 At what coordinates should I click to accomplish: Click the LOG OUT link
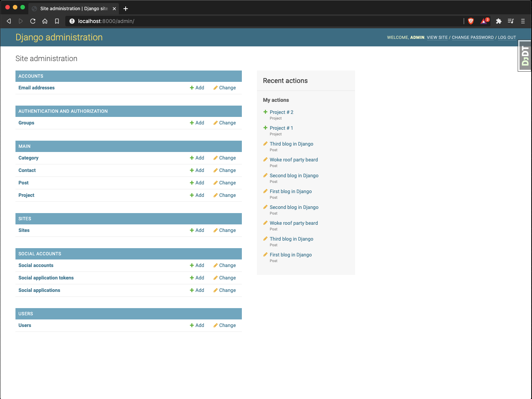pyautogui.click(x=507, y=37)
